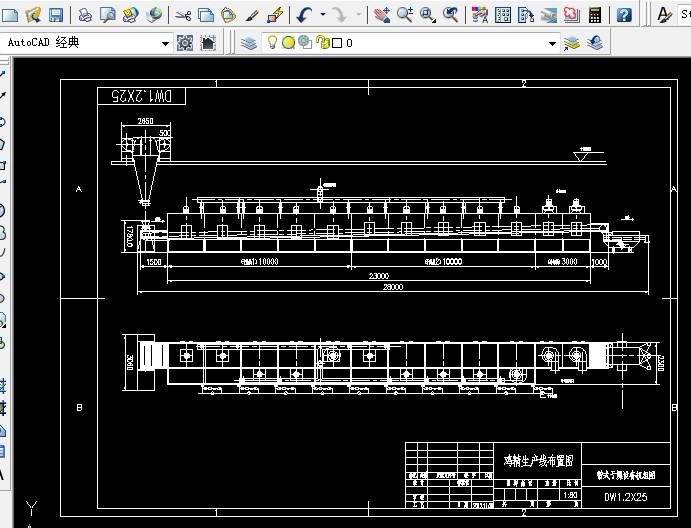The height and width of the screenshot is (528, 691).
Task: Toggle layer 0 freeze sun icon
Action: (x=288, y=43)
